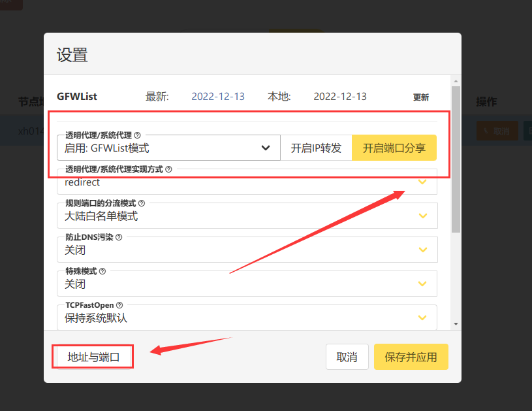Click help icon beside 规则端口的分流模式
The width and height of the screenshot is (532, 411).
142,203
